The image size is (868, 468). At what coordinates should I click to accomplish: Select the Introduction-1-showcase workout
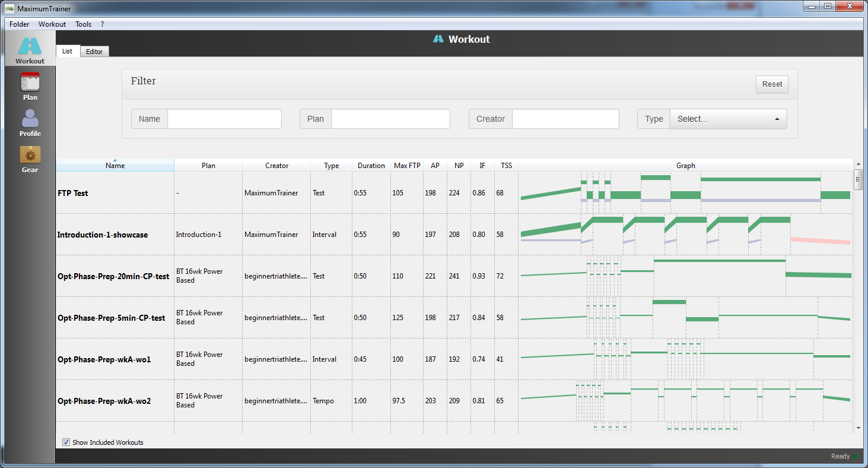point(454,235)
